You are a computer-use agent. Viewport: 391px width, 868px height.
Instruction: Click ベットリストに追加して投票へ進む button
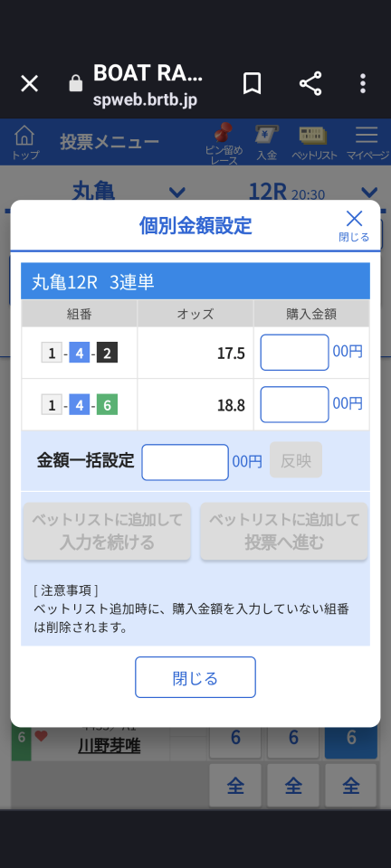(283, 531)
